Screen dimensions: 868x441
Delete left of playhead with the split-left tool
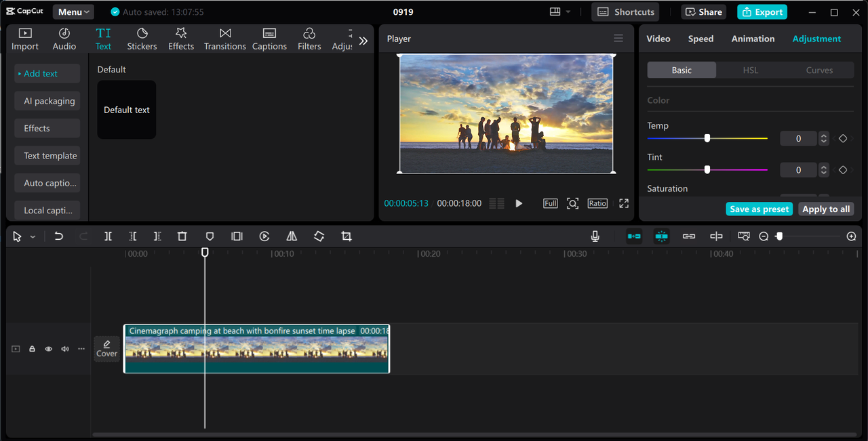pos(133,236)
